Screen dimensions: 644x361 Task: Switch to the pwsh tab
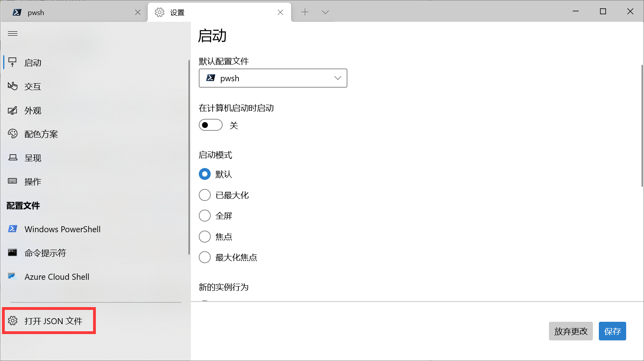pyautogui.click(x=74, y=12)
